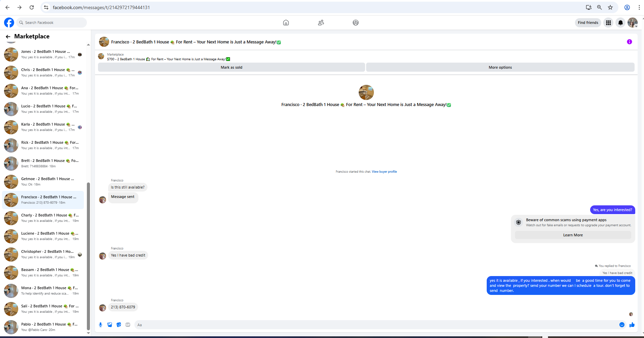This screenshot has height=338, width=644.
Task: Click the Facebook logo icon
Action: 9,23
